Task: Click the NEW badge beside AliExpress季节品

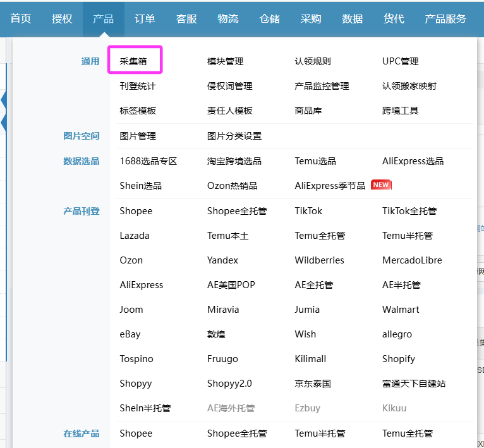Action: 381,185
